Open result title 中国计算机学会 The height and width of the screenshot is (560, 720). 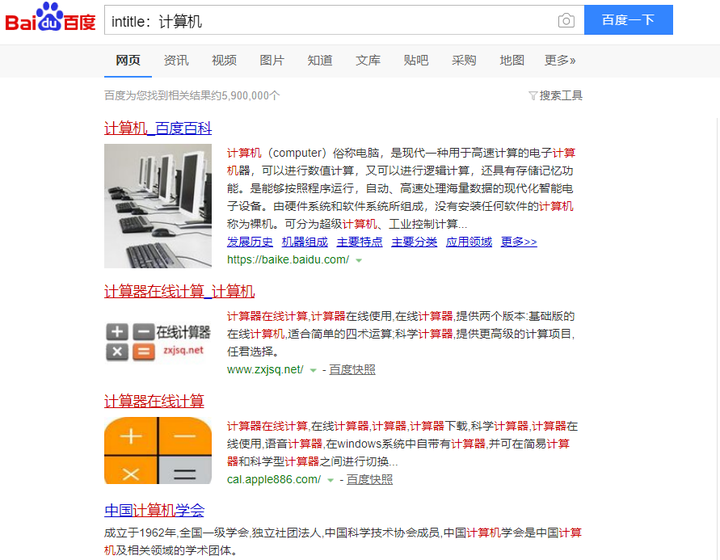pos(154,510)
